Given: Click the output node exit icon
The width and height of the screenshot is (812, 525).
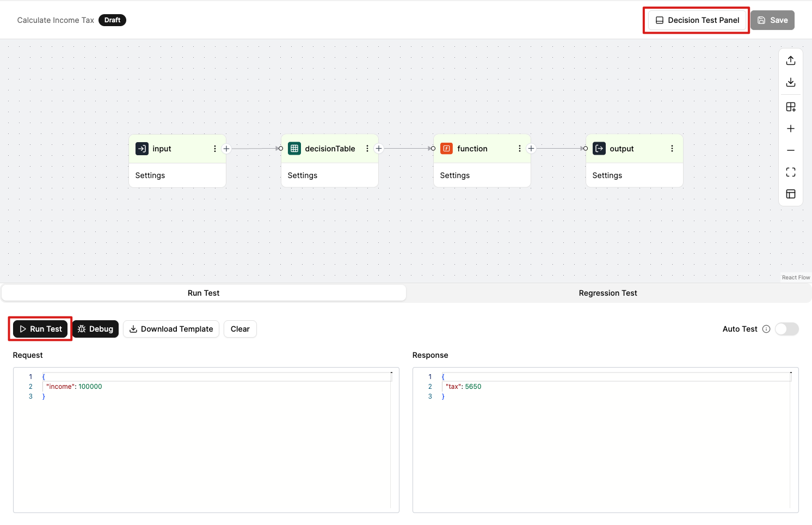Looking at the screenshot, I should (599, 149).
